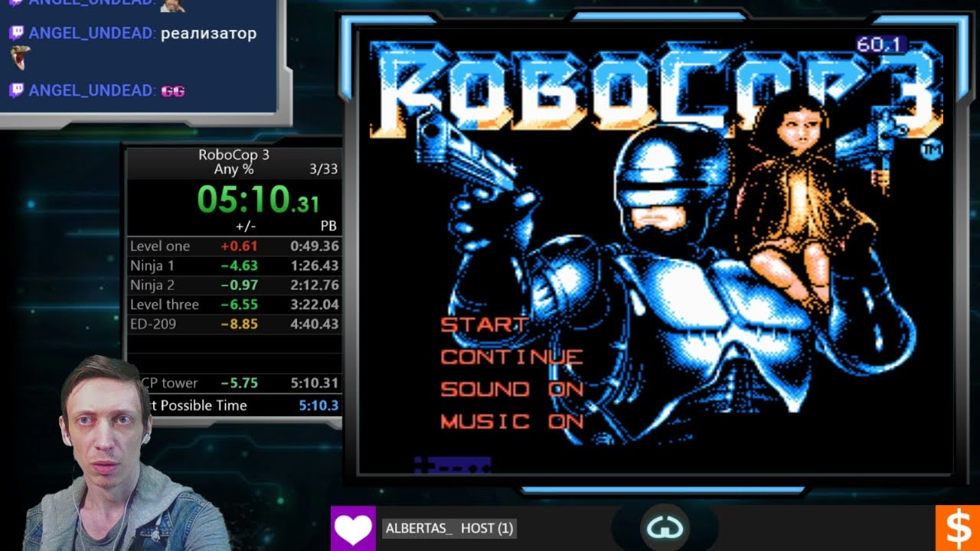Click the '−6.55' delta value

pyautogui.click(x=239, y=305)
